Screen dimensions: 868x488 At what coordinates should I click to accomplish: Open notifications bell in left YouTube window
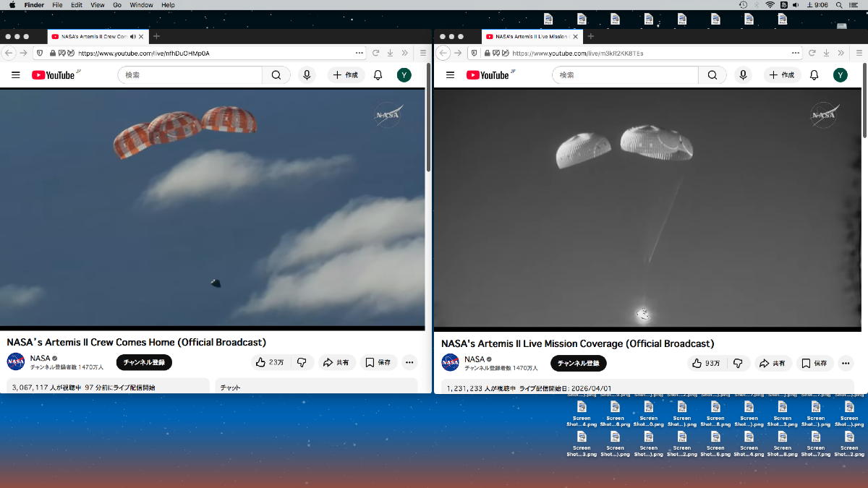coord(378,75)
